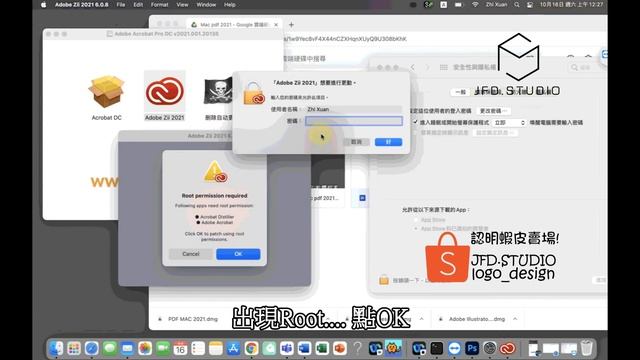Click the username field showing Zhi Xuan
The width and height of the screenshot is (640, 360).
pos(354,109)
